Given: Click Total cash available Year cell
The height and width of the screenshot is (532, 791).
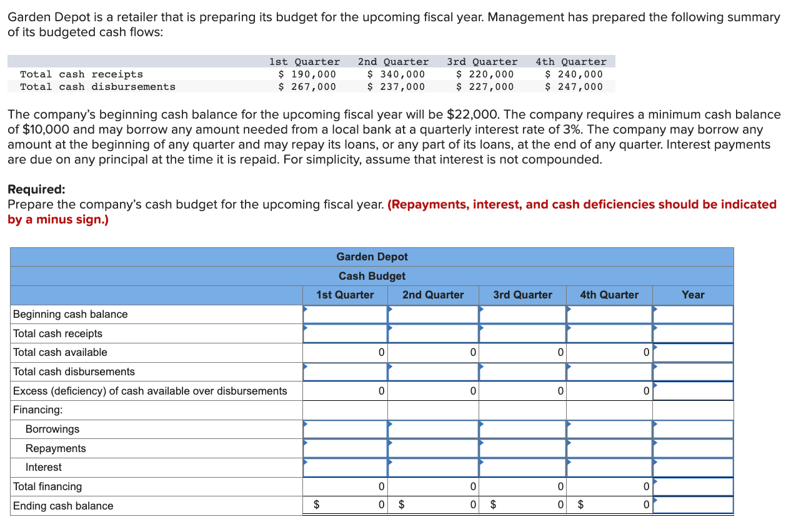Looking at the screenshot, I should [x=693, y=353].
